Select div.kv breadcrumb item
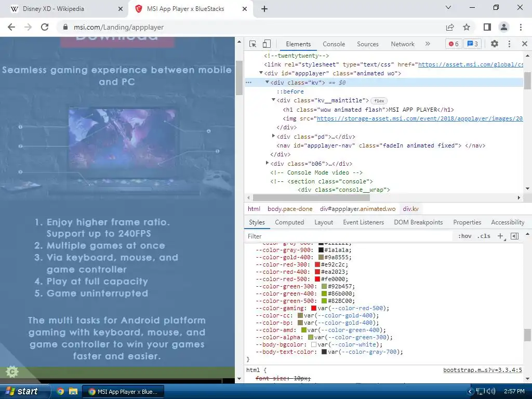 [410, 209]
